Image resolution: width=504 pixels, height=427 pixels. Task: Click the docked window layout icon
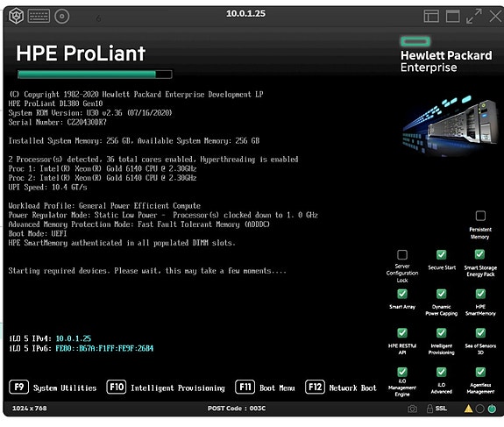pos(431,16)
